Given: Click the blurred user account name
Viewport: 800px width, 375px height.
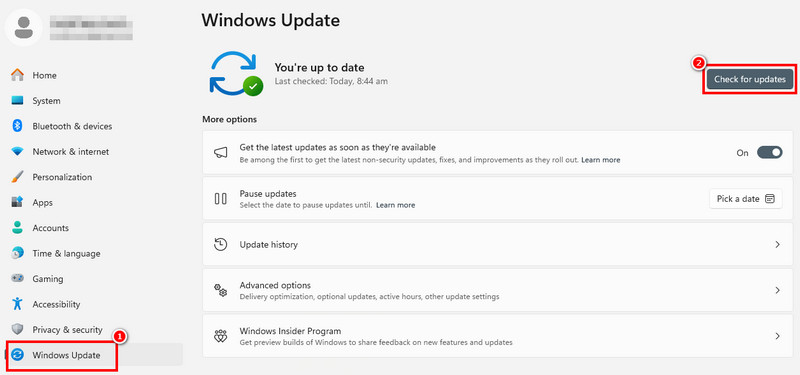Looking at the screenshot, I should pyautogui.click(x=91, y=28).
